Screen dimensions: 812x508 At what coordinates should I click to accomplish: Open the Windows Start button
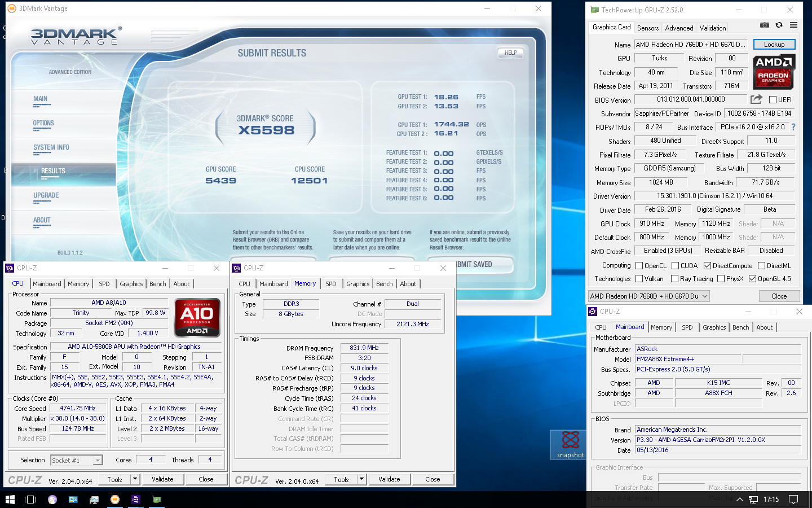tap(10, 499)
